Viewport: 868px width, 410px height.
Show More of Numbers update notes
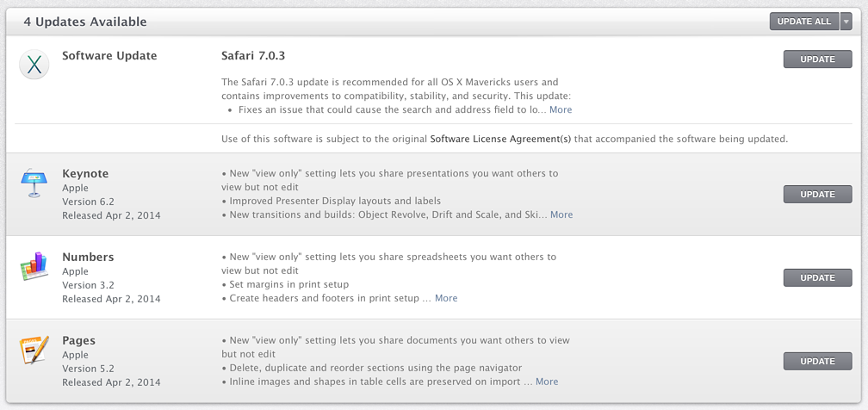(x=446, y=298)
